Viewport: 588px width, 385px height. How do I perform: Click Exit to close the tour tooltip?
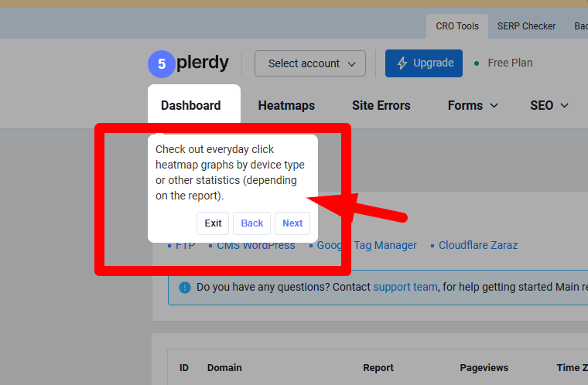[x=213, y=223]
